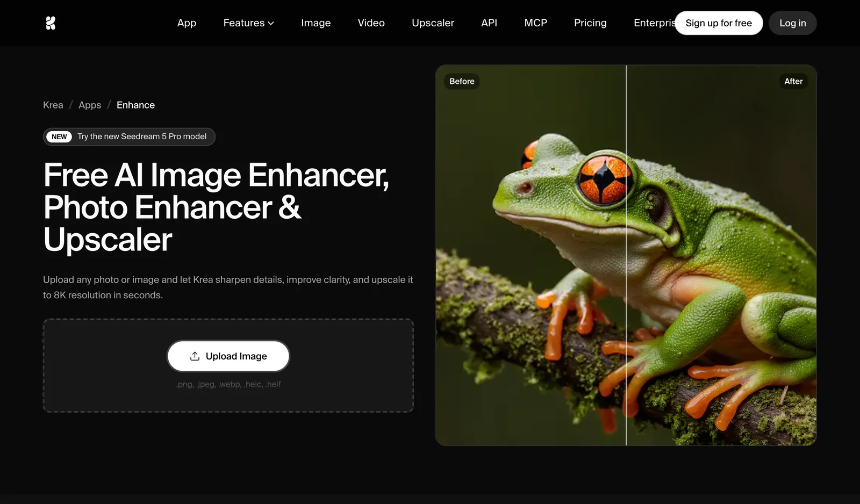Click the After label on image
This screenshot has height=504, width=860.
click(x=793, y=81)
